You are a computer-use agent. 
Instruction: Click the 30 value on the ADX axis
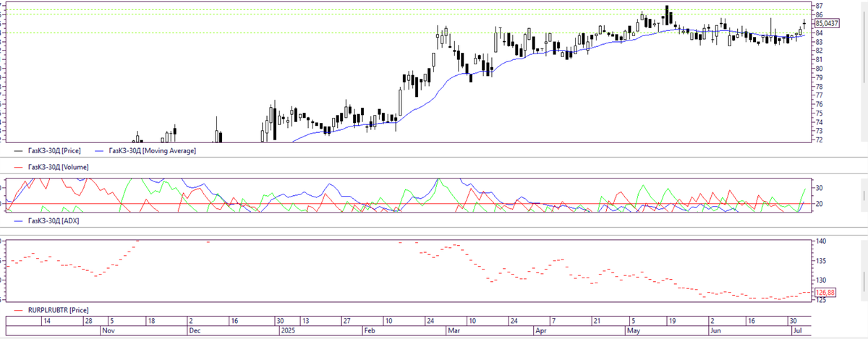tap(820, 188)
